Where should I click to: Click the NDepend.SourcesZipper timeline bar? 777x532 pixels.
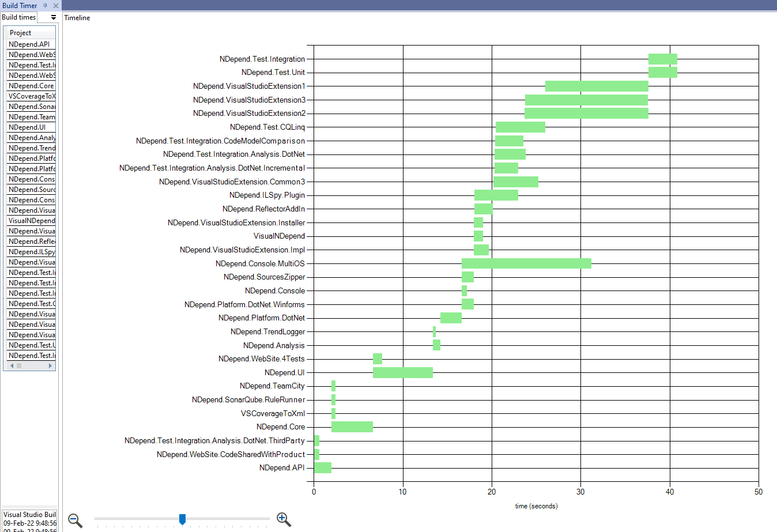(x=467, y=277)
